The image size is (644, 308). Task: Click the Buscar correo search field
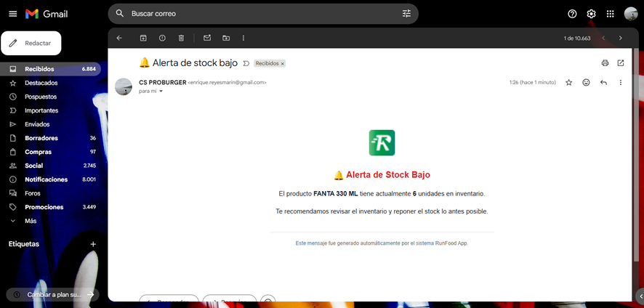263,14
